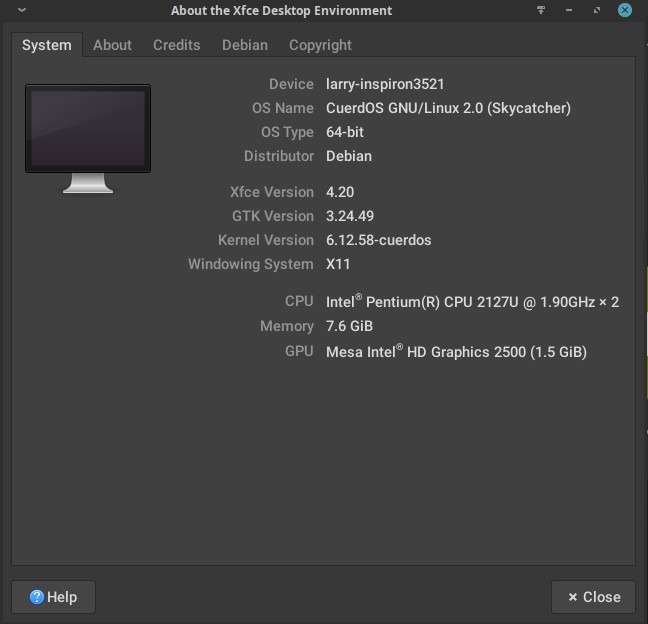648x624 pixels.
Task: Click the window title About the Xfce Desktop Environment
Action: 281,10
